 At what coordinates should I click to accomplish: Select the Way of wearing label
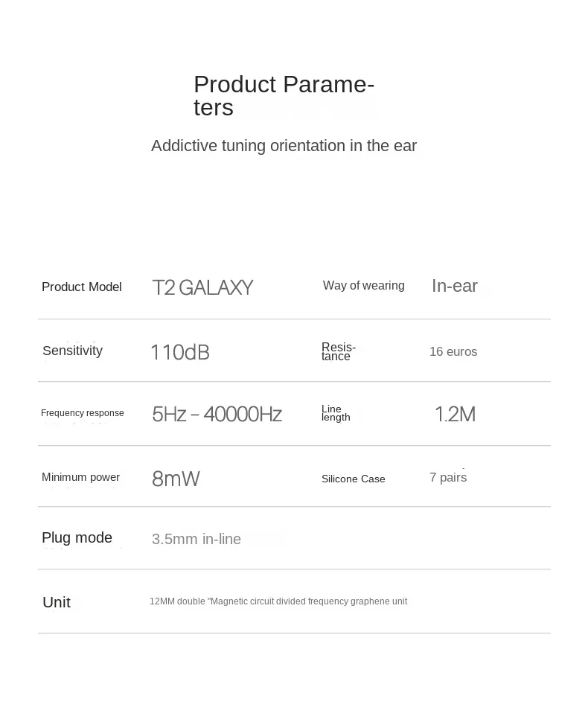(x=364, y=286)
